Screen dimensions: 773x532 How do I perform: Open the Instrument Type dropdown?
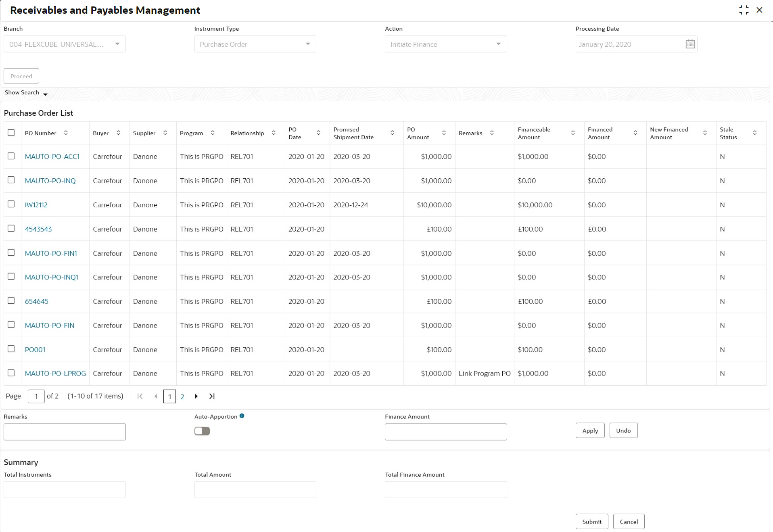255,44
